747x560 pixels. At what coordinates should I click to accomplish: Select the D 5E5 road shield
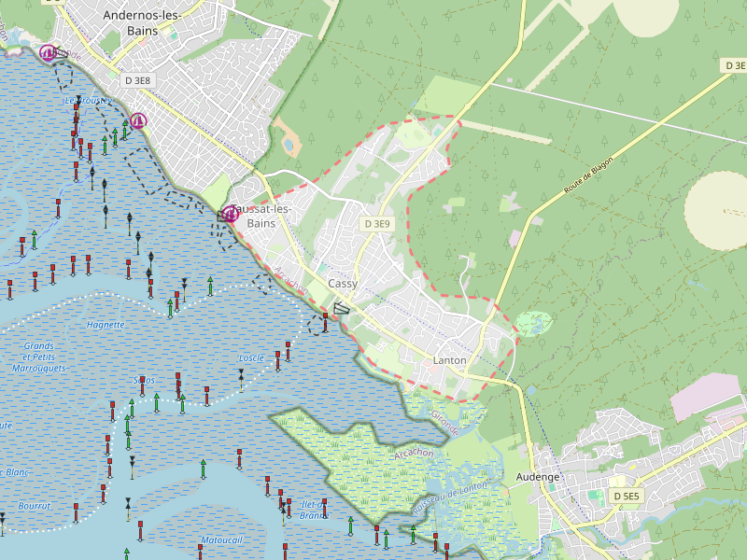[626, 496]
